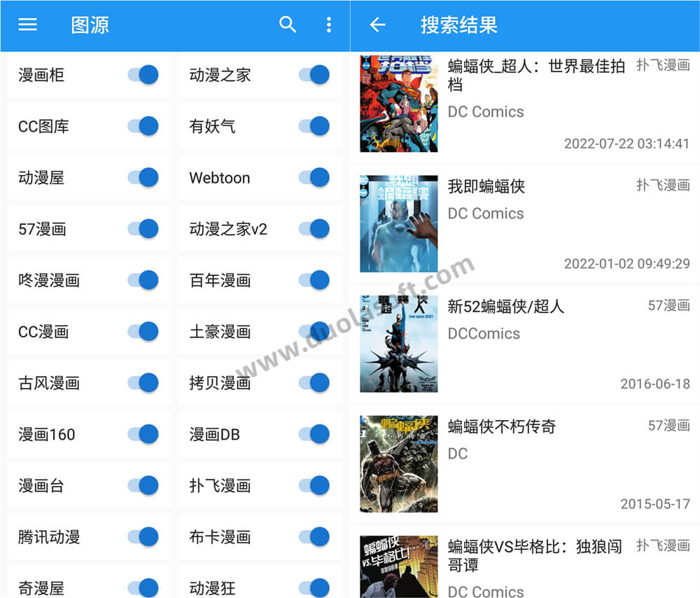Toggle the 扑飞漫画 source switch
700x598 pixels.
[314, 485]
